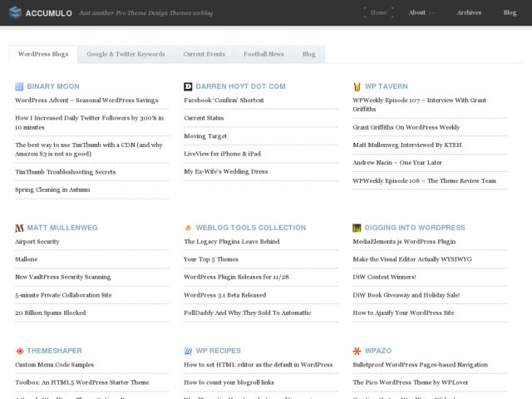Open 'The Legacy Plugins Leave Behind' post
532x399 pixels.
click(x=232, y=242)
